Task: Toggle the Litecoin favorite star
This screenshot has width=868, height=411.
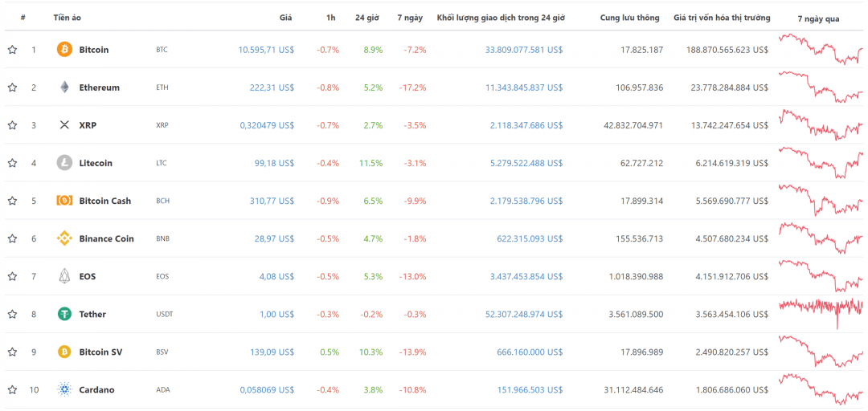Action: (x=12, y=163)
